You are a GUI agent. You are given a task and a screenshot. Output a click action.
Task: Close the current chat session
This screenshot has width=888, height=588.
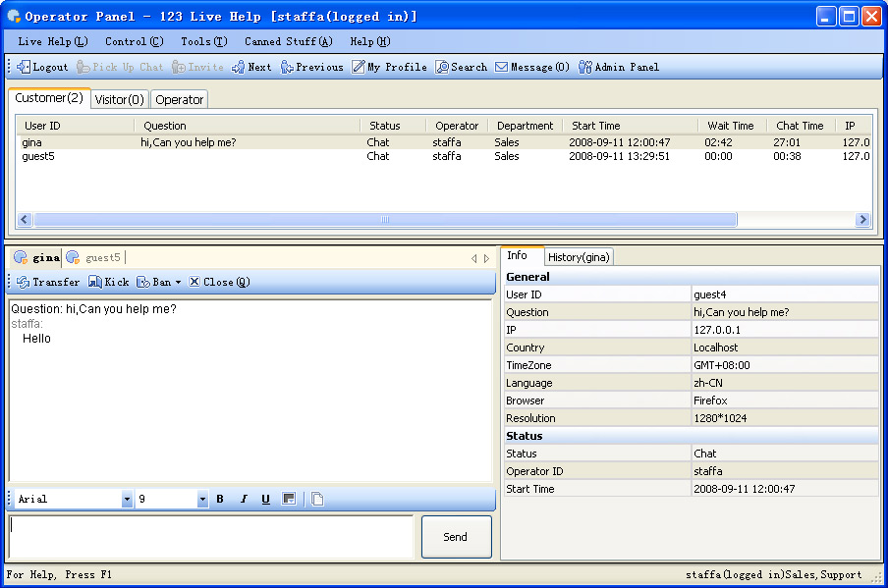point(219,282)
